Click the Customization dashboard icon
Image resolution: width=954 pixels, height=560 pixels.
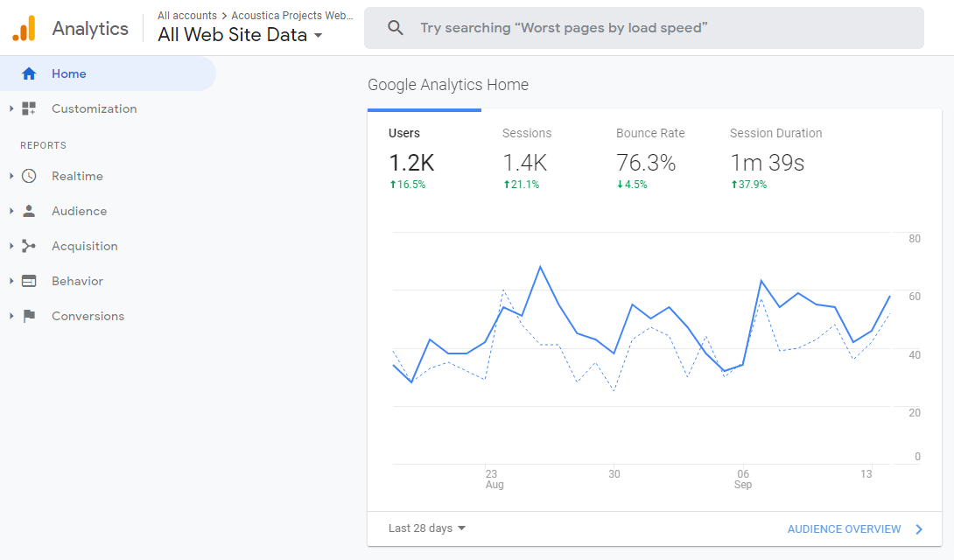tap(29, 109)
